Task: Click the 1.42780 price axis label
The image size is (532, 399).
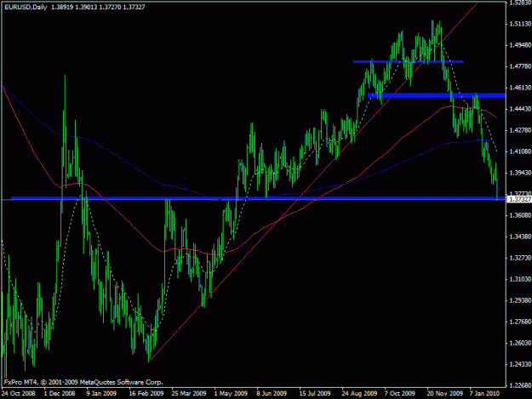Action: click(520, 130)
